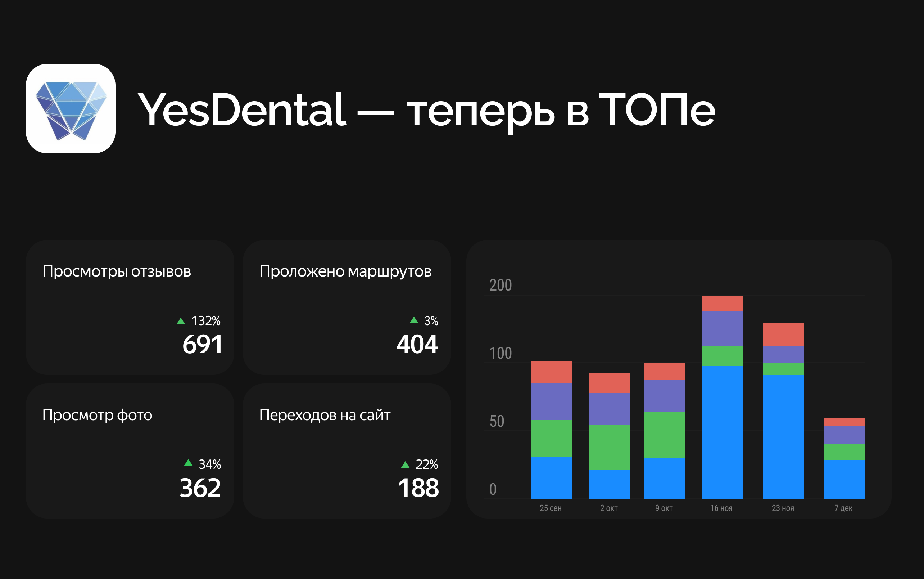The height and width of the screenshot is (579, 924).
Task: Open the Просмотры отзывов card
Action: [x=130, y=307]
